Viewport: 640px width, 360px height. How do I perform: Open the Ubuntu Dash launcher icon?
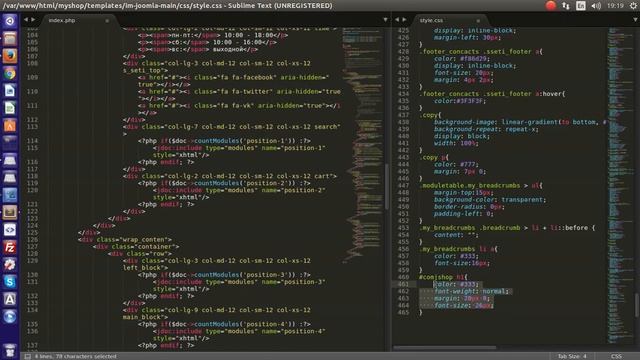pyautogui.click(x=10, y=21)
